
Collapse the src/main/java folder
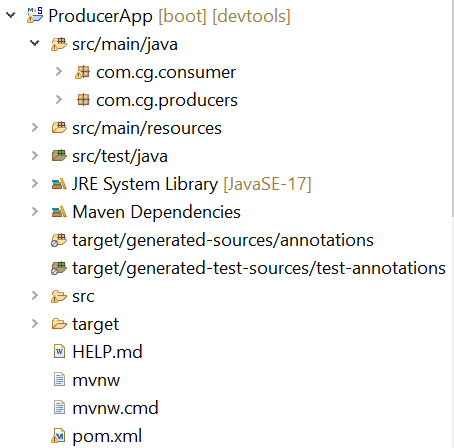35,43
